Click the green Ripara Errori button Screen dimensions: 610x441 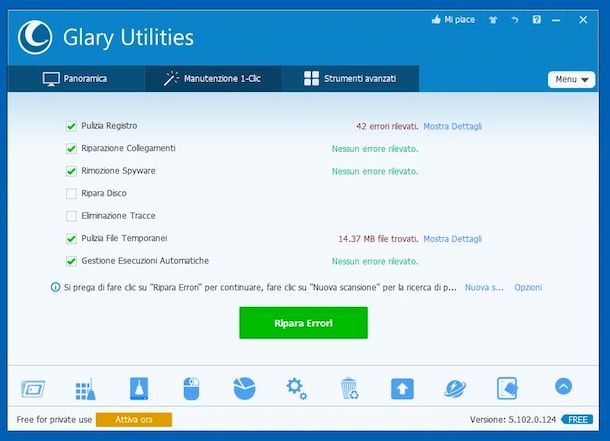coord(303,323)
